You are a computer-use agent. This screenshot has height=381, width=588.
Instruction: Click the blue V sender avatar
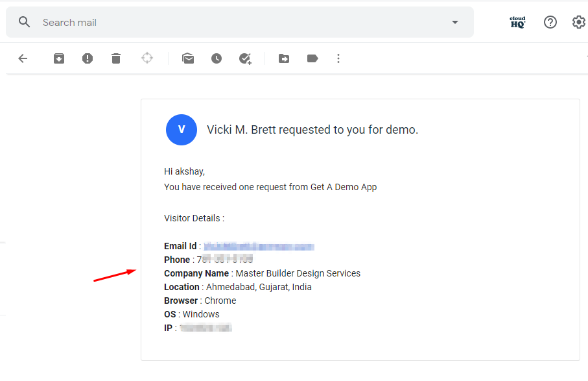[182, 130]
